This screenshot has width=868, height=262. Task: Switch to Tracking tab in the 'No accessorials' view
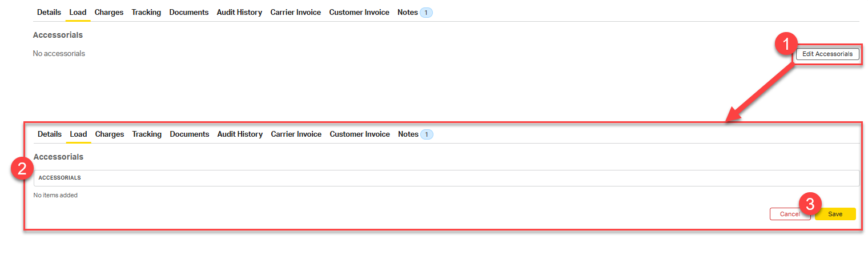click(146, 12)
